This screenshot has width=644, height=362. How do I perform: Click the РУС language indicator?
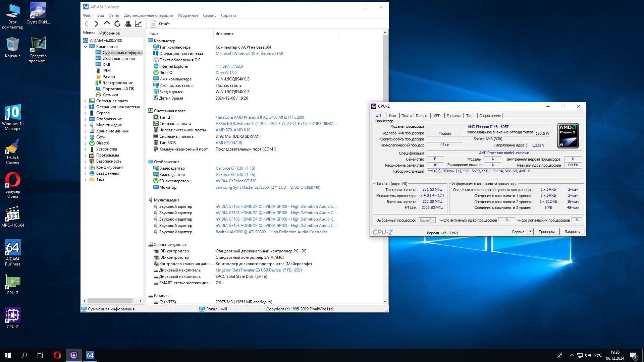point(598,355)
